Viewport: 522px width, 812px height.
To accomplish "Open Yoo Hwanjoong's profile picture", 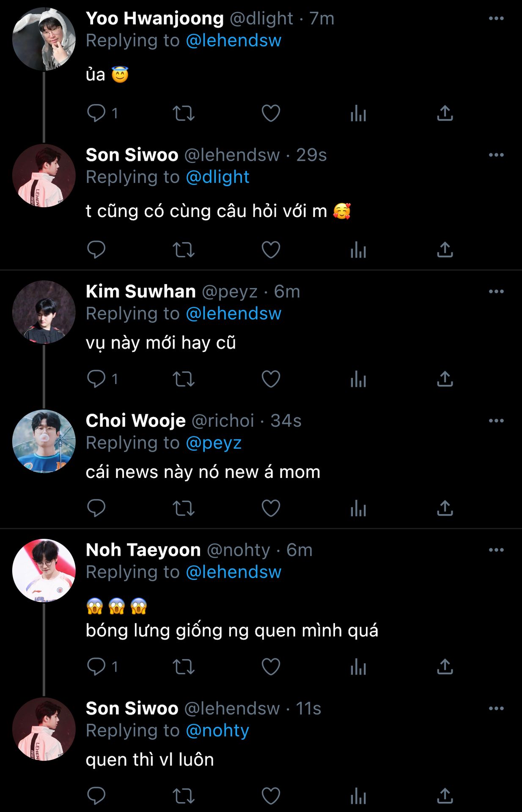I will 44,39.
